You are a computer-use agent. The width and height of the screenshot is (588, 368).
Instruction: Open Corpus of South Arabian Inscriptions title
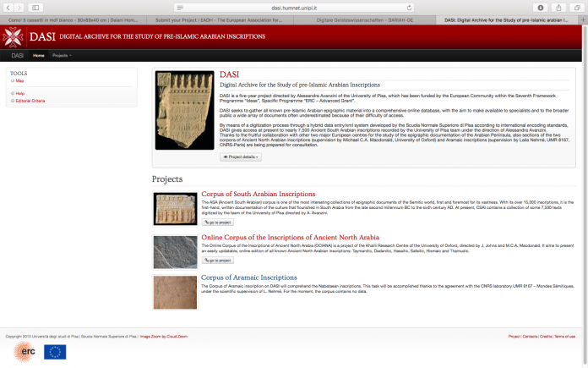pos(259,194)
